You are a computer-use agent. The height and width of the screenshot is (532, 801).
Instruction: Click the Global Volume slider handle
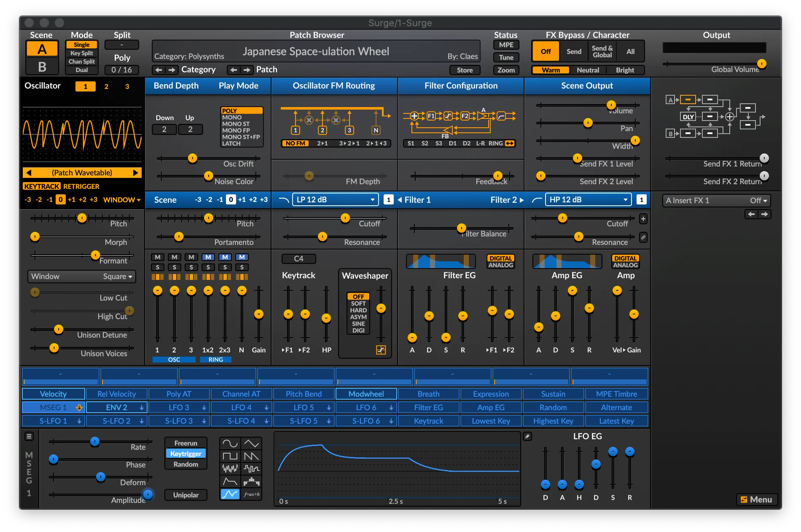761,64
